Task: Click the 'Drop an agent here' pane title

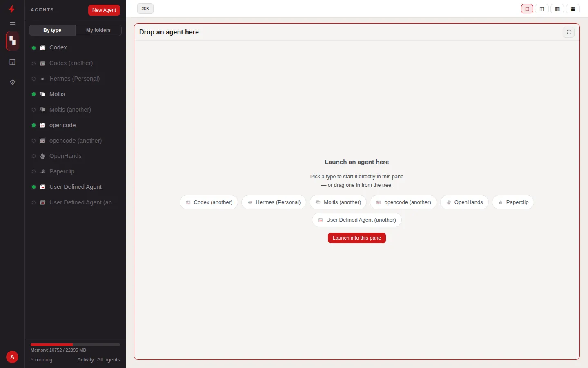Action: pyautogui.click(x=169, y=32)
